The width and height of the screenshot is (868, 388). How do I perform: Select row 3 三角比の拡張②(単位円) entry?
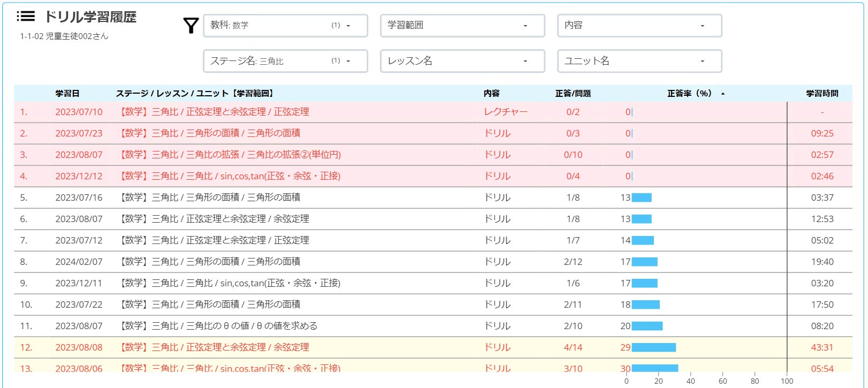coord(230,155)
